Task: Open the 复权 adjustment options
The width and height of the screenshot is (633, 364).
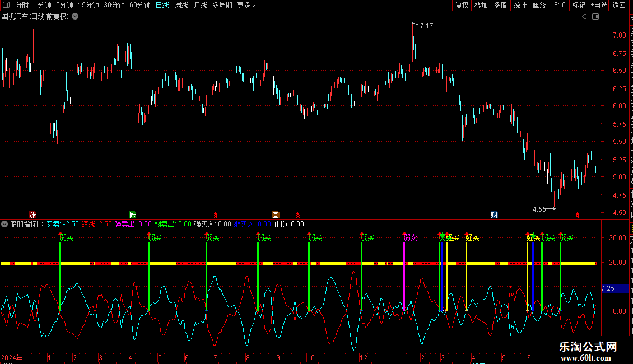Action: [x=462, y=5]
